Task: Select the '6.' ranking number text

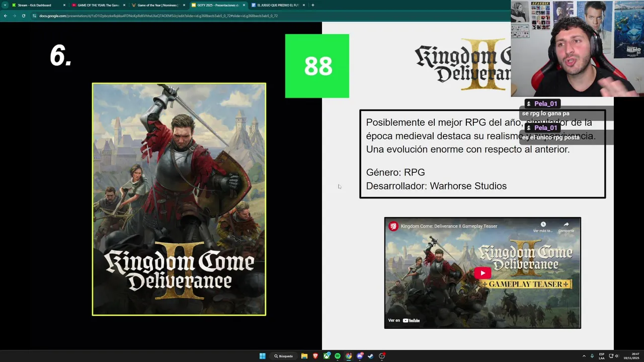Action: click(60, 55)
